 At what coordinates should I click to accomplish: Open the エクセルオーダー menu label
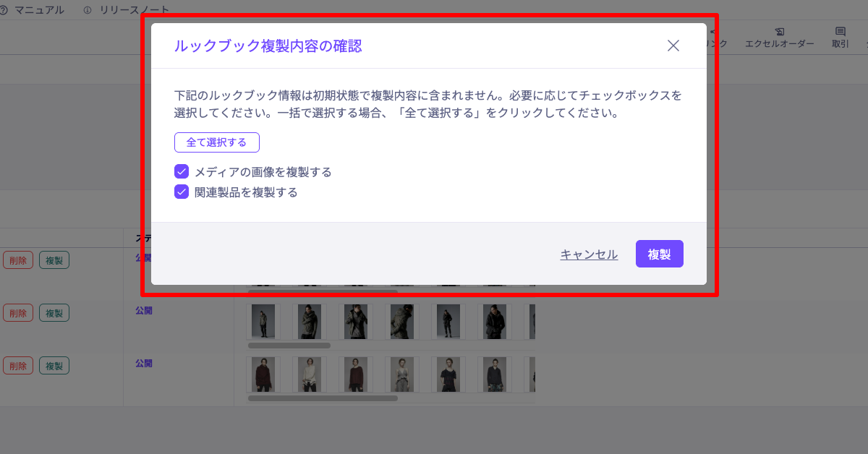pyautogui.click(x=780, y=44)
